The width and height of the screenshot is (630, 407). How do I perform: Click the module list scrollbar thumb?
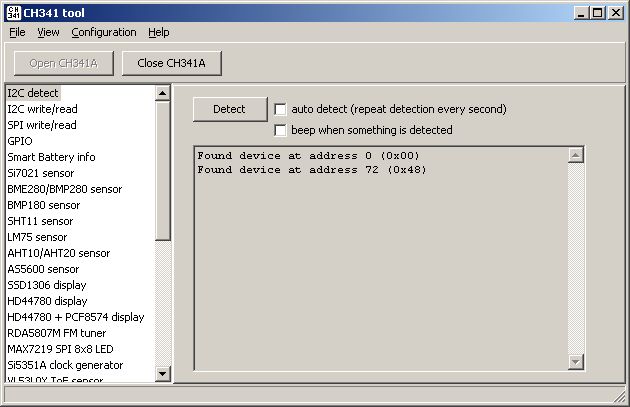[162, 171]
